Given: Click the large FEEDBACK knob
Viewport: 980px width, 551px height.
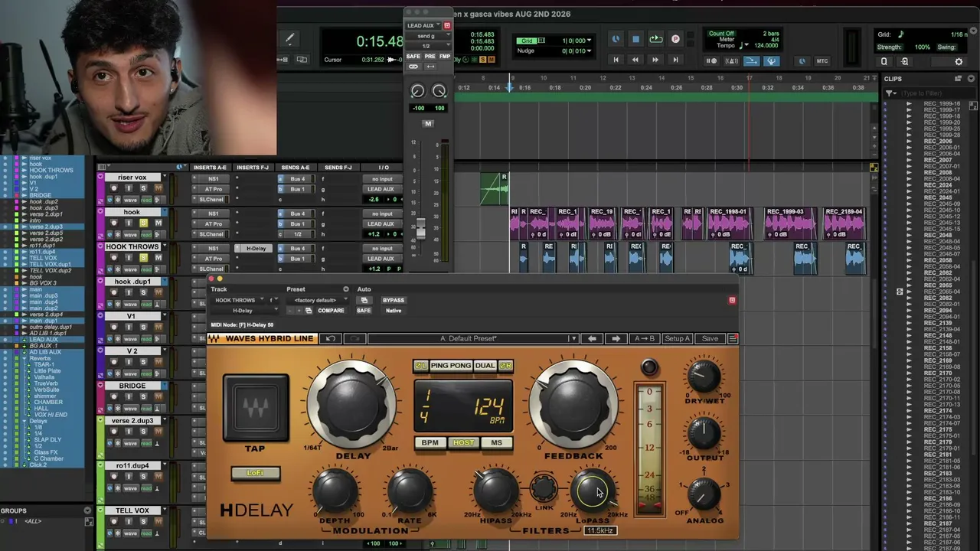Looking at the screenshot, I should [573, 406].
